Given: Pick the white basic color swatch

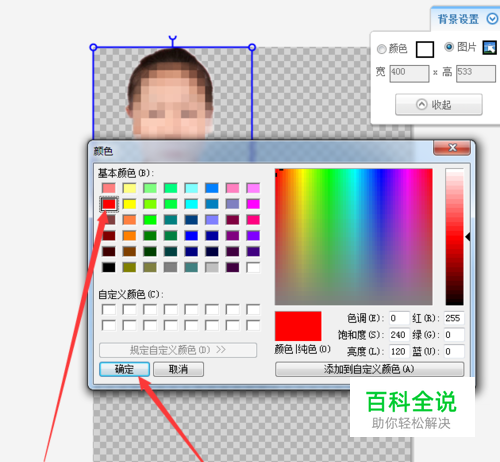Looking at the screenshot, I should [253, 267].
